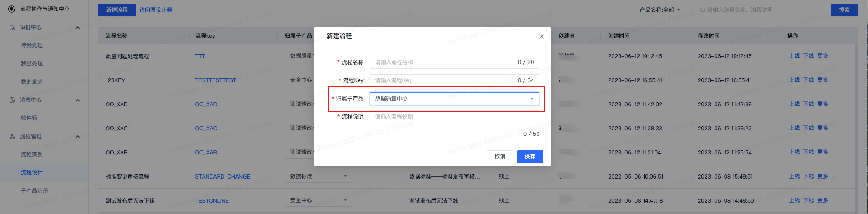This screenshot has width=868, height=214.
Task: Click 下线 in the 11:25:54 row
Action: (808, 152)
